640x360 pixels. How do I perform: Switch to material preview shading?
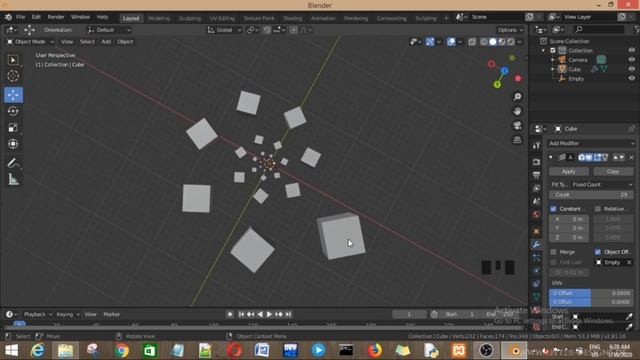point(502,42)
